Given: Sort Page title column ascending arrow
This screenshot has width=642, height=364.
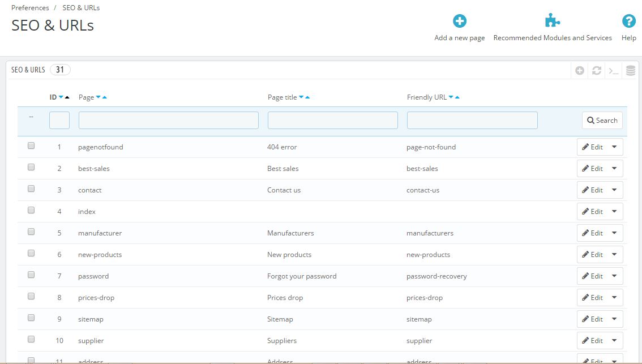Looking at the screenshot, I should [x=307, y=97].
